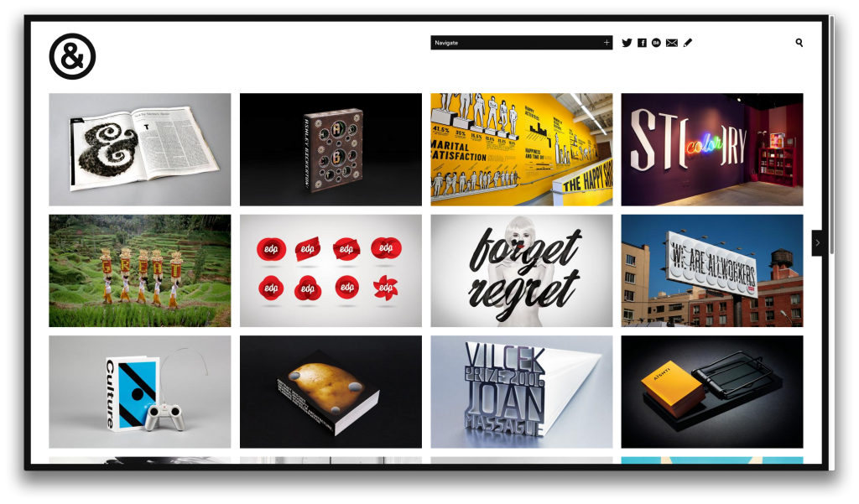Open the Behance icon link
The image size is (859, 504).
point(656,43)
